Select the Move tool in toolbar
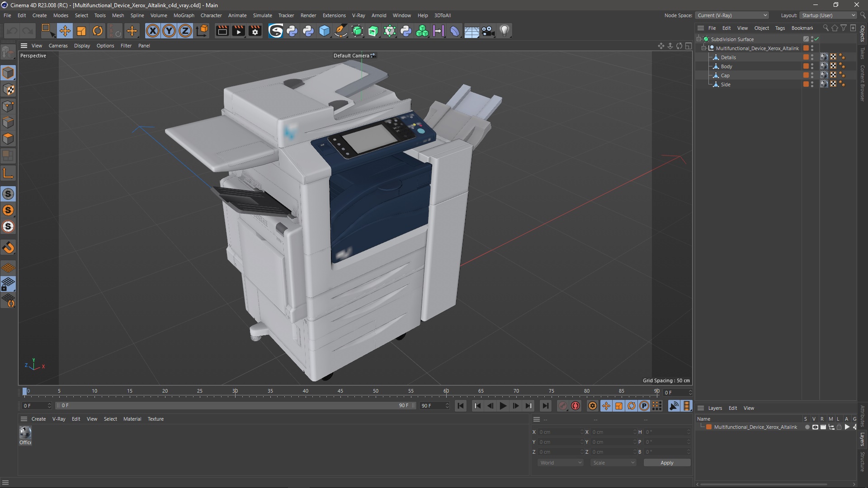The height and width of the screenshot is (488, 868). 65,31
